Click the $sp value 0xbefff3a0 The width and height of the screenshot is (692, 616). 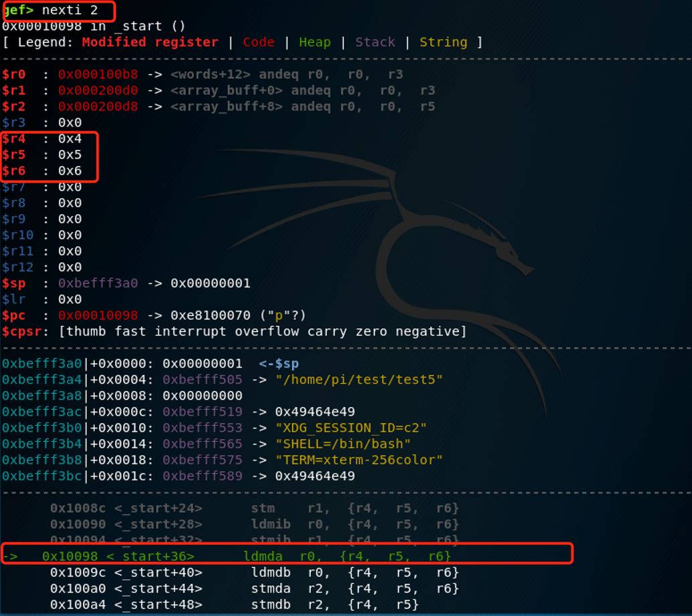pyautogui.click(x=98, y=283)
